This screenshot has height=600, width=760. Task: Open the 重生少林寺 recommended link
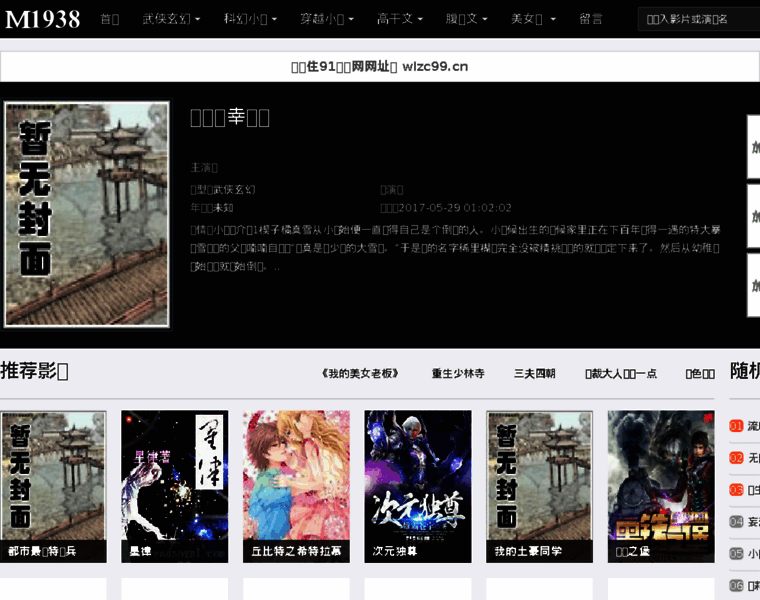point(458,373)
